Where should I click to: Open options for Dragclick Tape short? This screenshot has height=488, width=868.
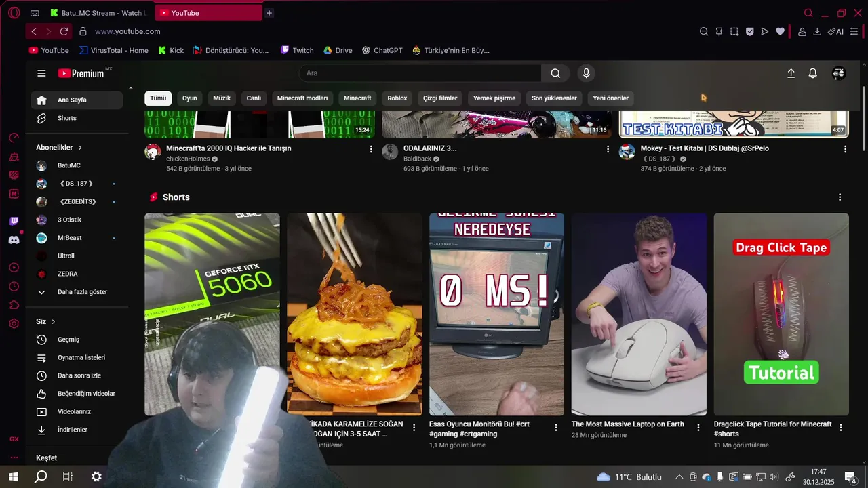[841, 428]
